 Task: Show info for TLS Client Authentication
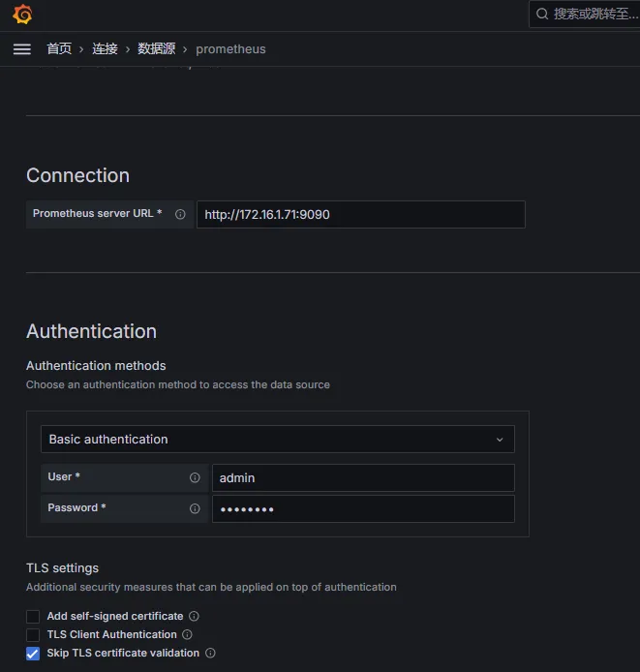click(187, 634)
